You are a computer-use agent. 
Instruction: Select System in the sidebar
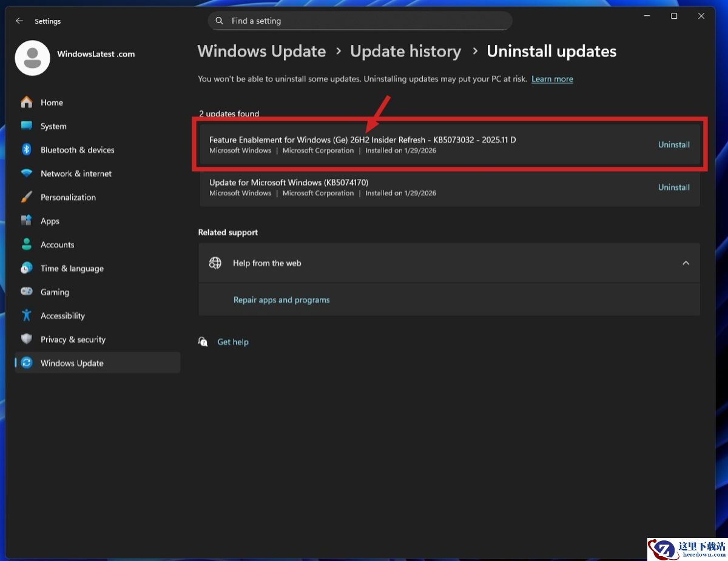(53, 126)
